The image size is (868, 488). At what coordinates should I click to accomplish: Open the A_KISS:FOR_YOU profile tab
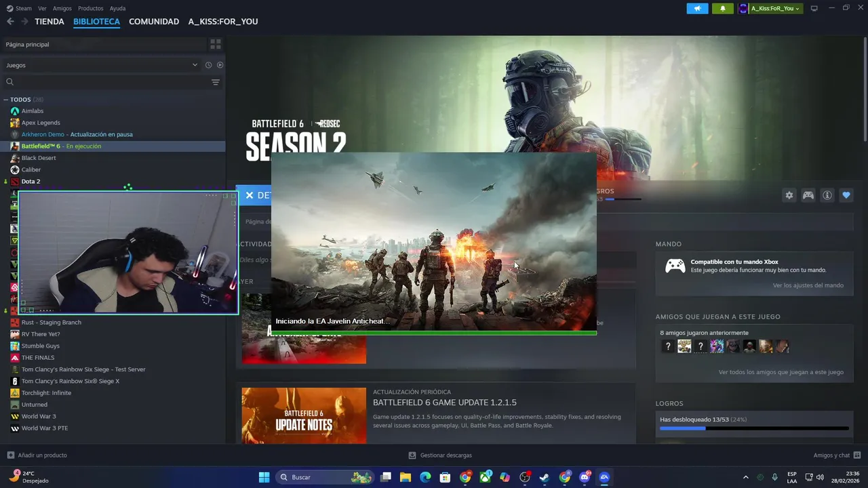223,22
